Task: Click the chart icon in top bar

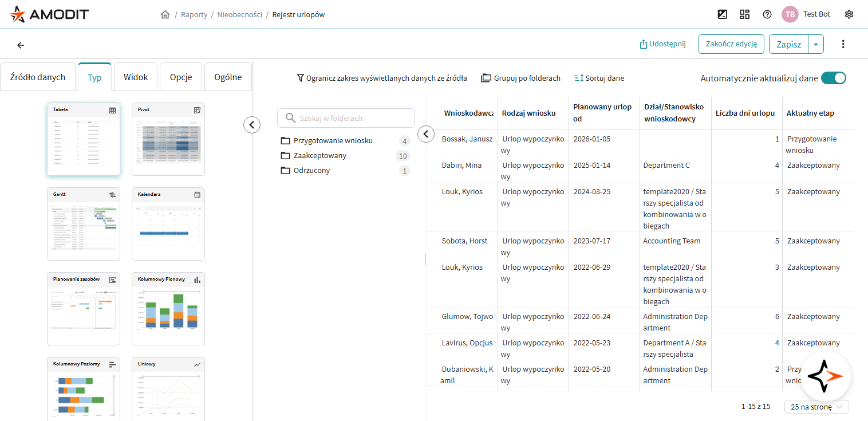Action: pos(723,14)
